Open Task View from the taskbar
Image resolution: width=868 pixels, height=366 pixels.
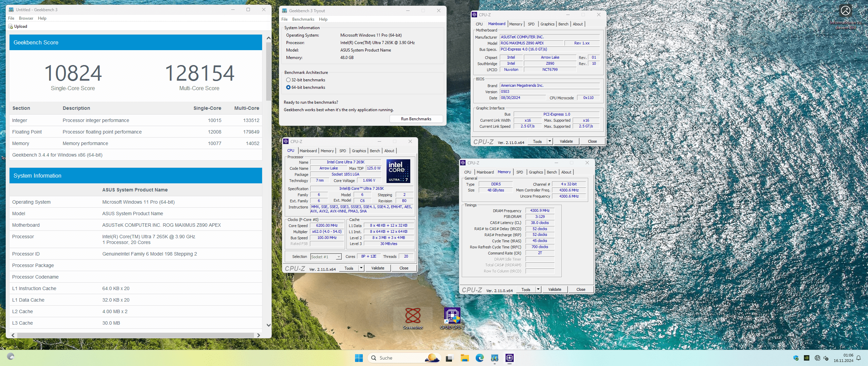pyautogui.click(x=449, y=358)
